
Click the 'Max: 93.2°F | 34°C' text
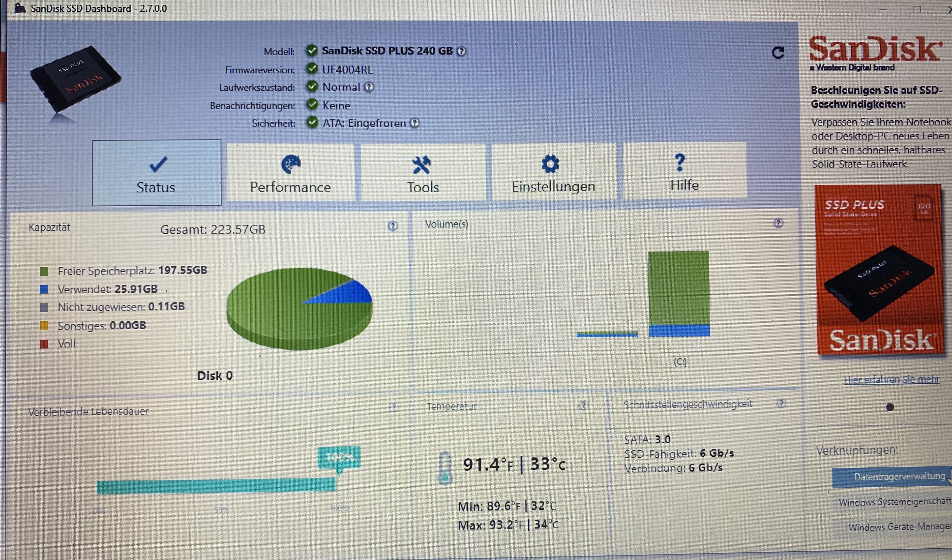508,525
